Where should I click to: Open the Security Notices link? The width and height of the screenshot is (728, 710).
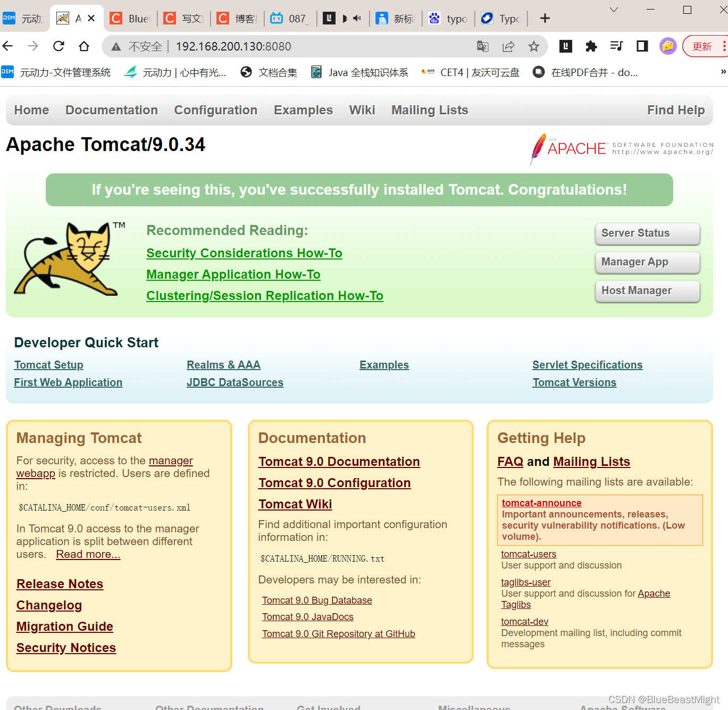66,648
